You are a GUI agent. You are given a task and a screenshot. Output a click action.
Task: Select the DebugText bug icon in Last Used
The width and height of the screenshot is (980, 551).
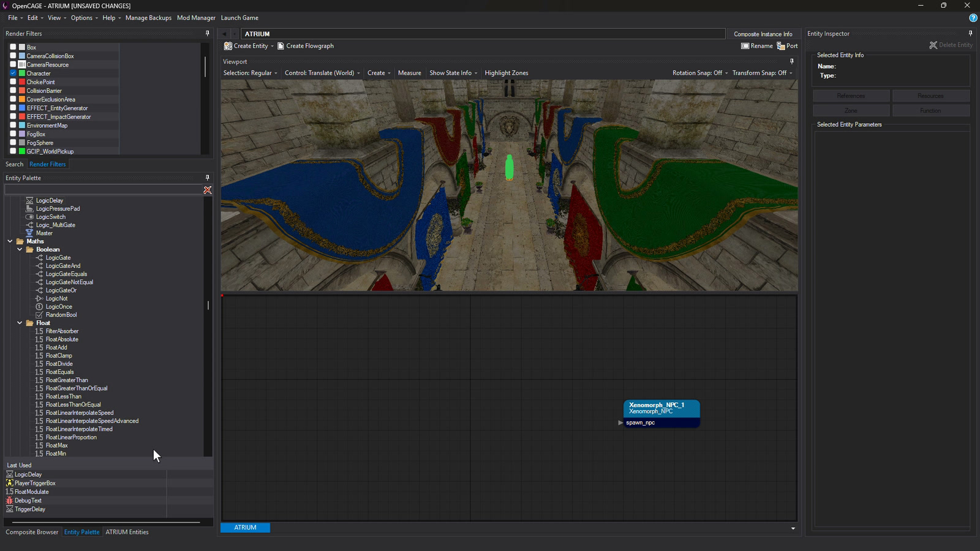coord(10,500)
